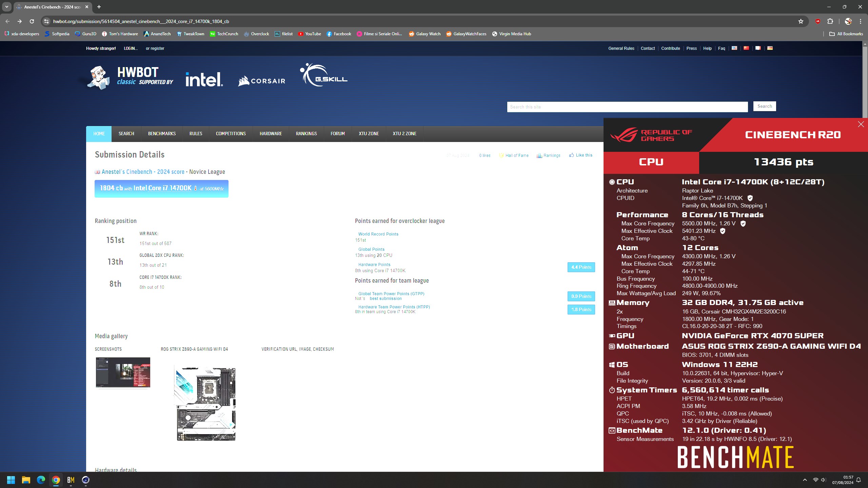
Task: Open a new browser tab
Action: coord(99,7)
